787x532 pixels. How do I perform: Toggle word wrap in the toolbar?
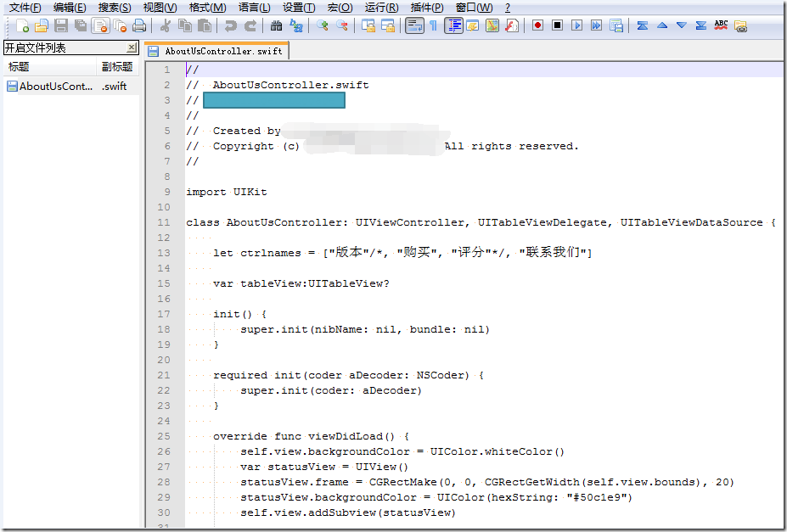414,25
